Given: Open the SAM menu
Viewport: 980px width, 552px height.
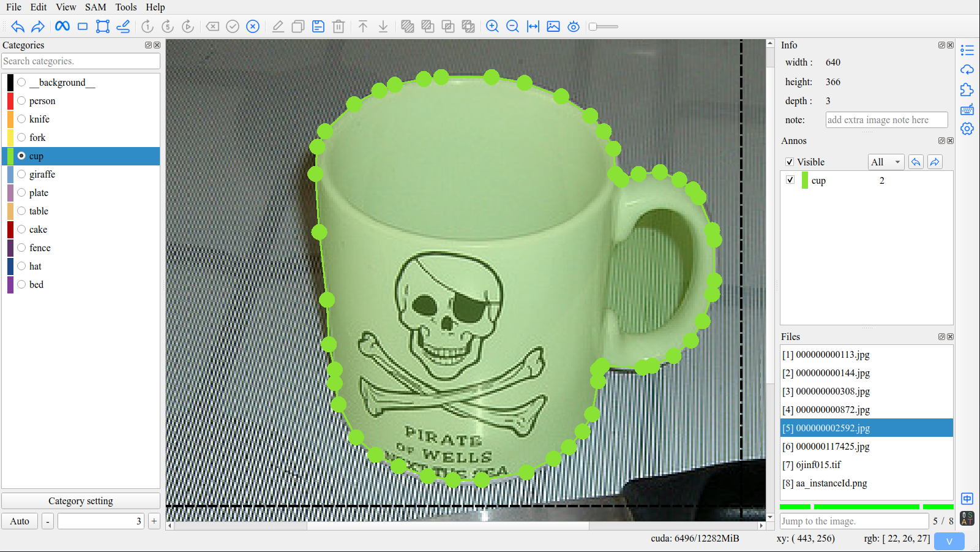Looking at the screenshot, I should click(x=95, y=7).
